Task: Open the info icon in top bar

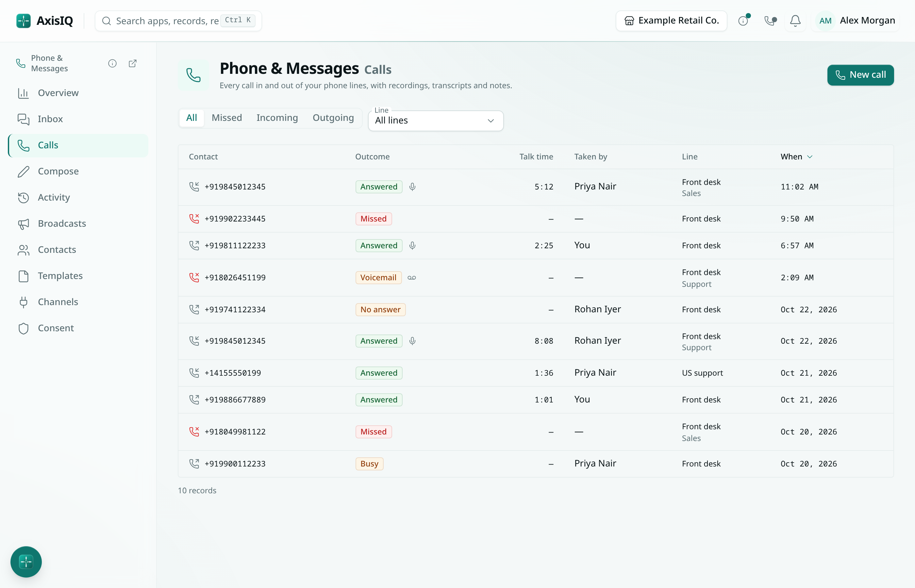Action: point(743,21)
